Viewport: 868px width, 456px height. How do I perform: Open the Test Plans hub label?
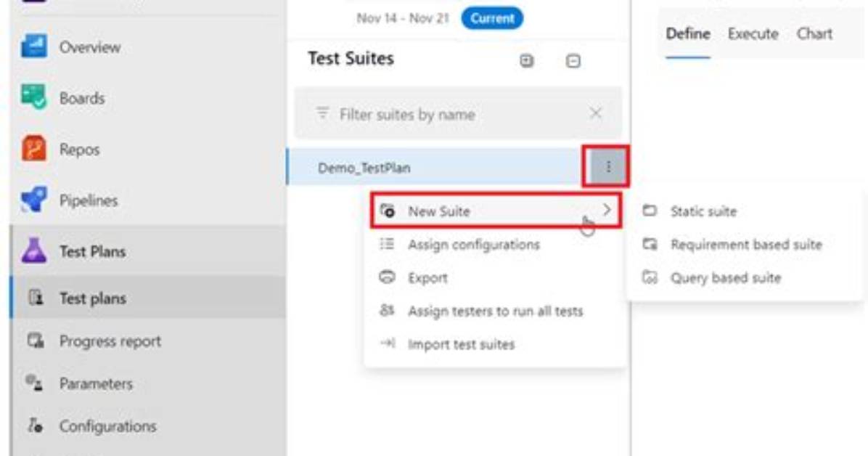click(x=92, y=251)
